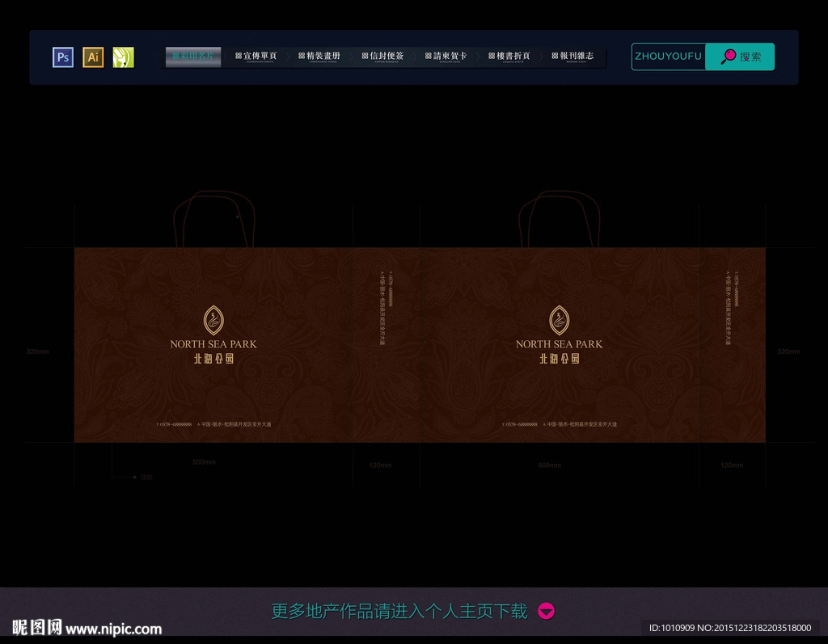This screenshot has width=828, height=644.
Task: Click the nipic logo at bottom left
Action: (36, 628)
